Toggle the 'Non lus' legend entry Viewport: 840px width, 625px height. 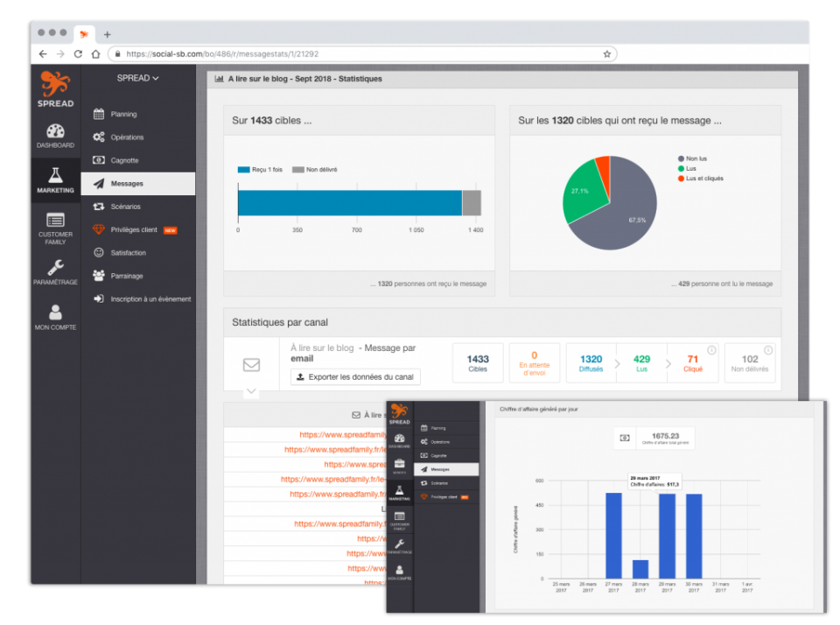[692, 158]
